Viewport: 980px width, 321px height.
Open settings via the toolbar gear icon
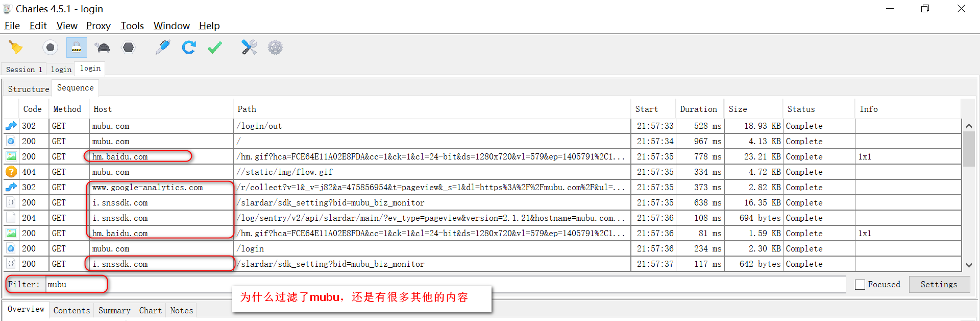[275, 48]
